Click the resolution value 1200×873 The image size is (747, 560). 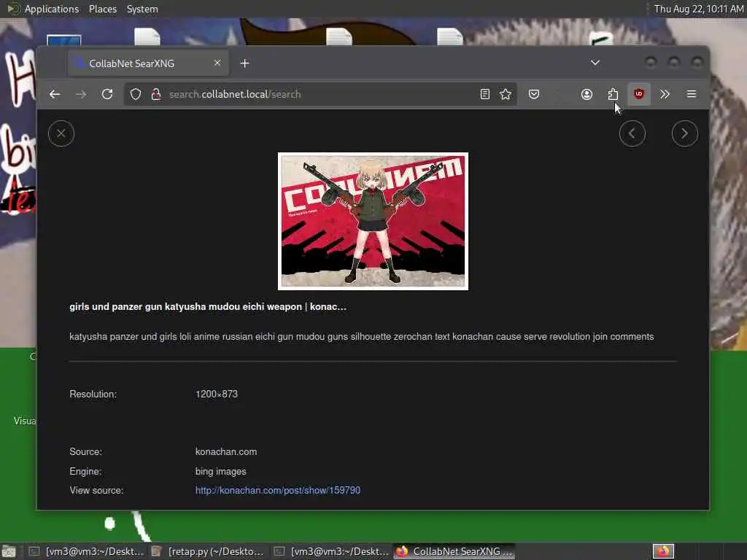coord(216,394)
